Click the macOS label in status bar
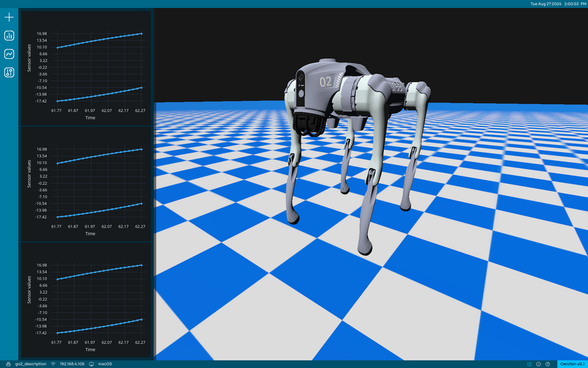The image size is (588, 368). (x=105, y=364)
